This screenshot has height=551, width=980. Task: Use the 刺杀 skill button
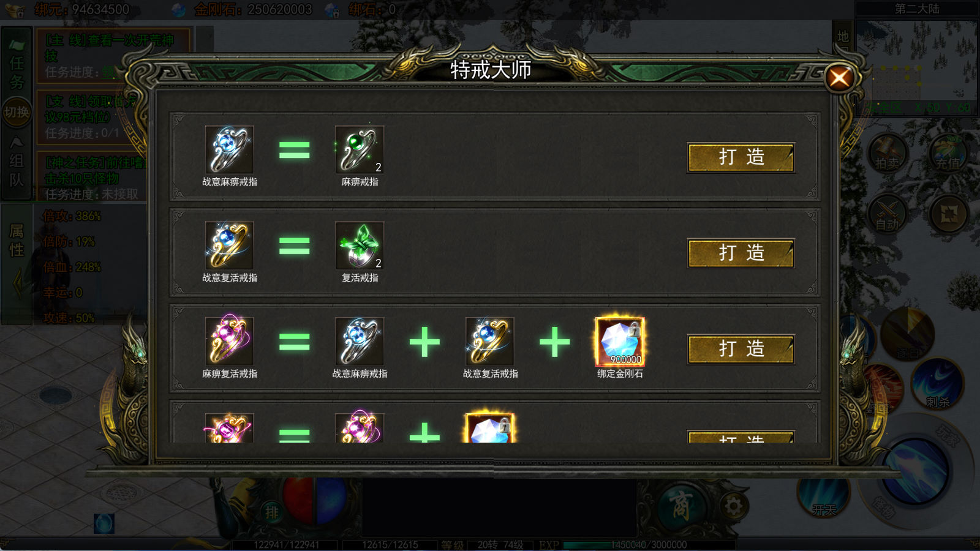(x=938, y=383)
